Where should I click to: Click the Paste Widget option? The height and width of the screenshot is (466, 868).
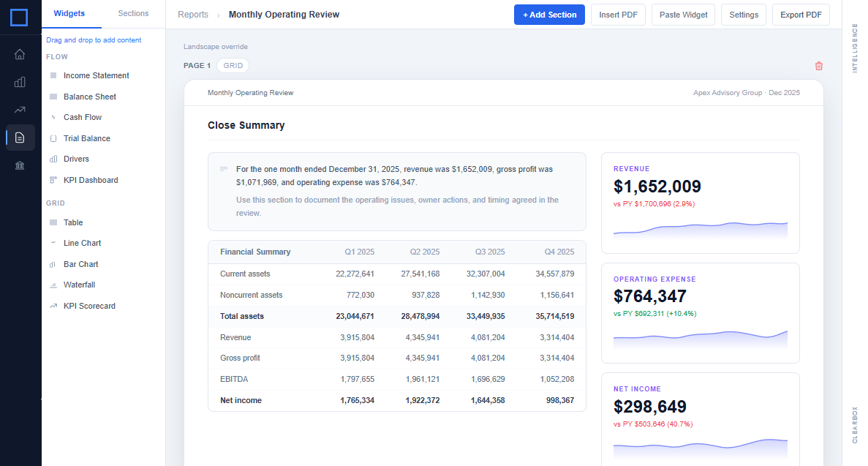pyautogui.click(x=683, y=15)
